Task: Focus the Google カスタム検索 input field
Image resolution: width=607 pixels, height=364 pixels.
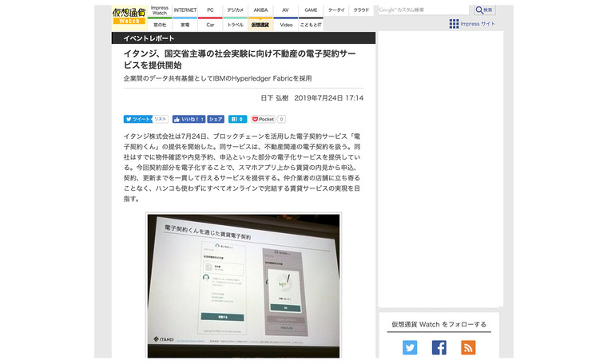Action: click(x=423, y=10)
